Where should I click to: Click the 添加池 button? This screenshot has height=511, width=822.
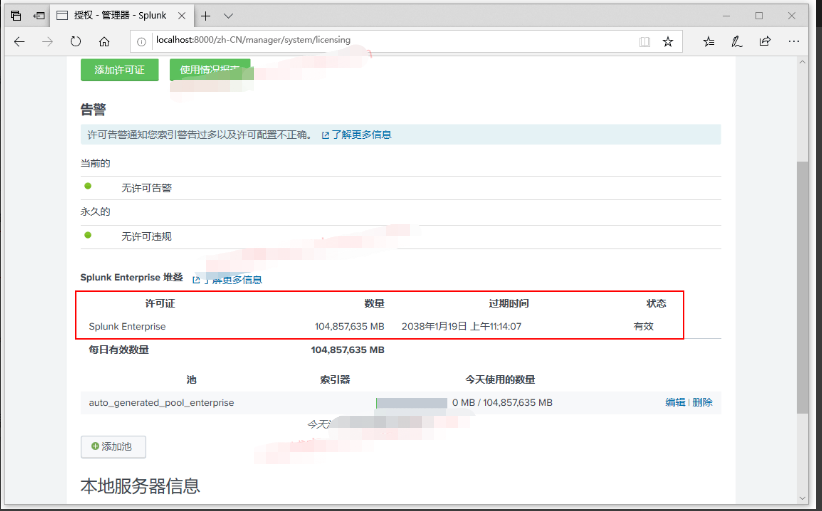point(113,447)
